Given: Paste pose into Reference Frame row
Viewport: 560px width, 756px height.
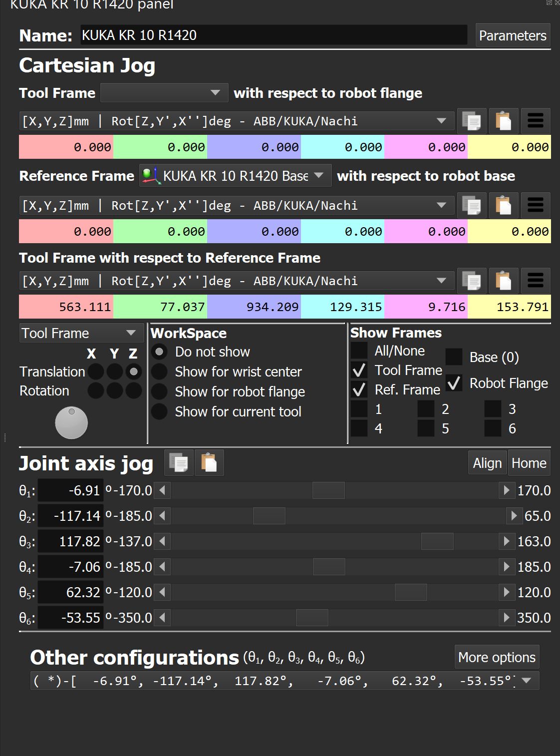Looking at the screenshot, I should [x=503, y=206].
